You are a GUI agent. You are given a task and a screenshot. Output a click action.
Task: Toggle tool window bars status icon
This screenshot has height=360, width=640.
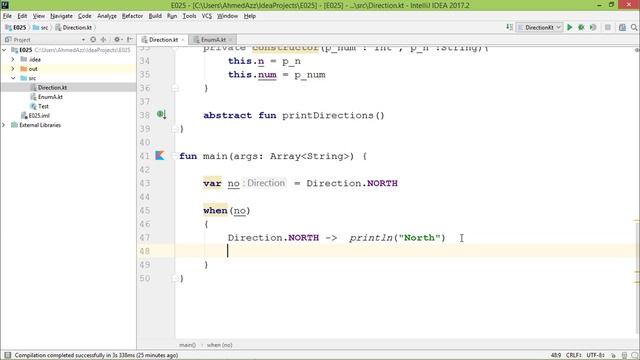(7, 355)
